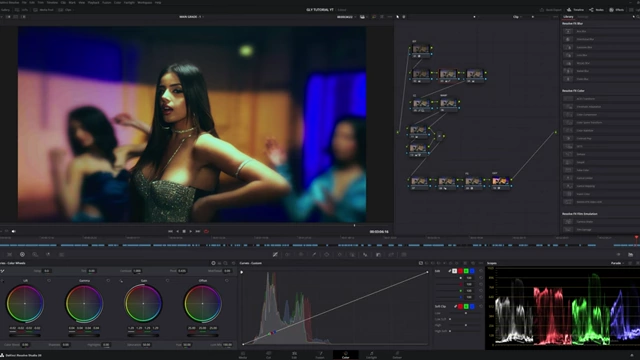Mute viewer audio speaker
The width and height of the screenshot is (640, 360).
click(13, 231)
